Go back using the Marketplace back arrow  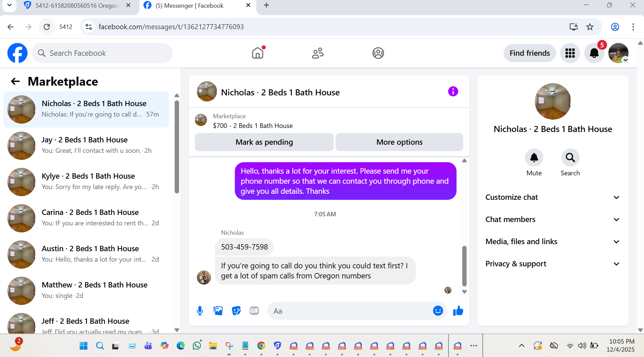coord(15,81)
